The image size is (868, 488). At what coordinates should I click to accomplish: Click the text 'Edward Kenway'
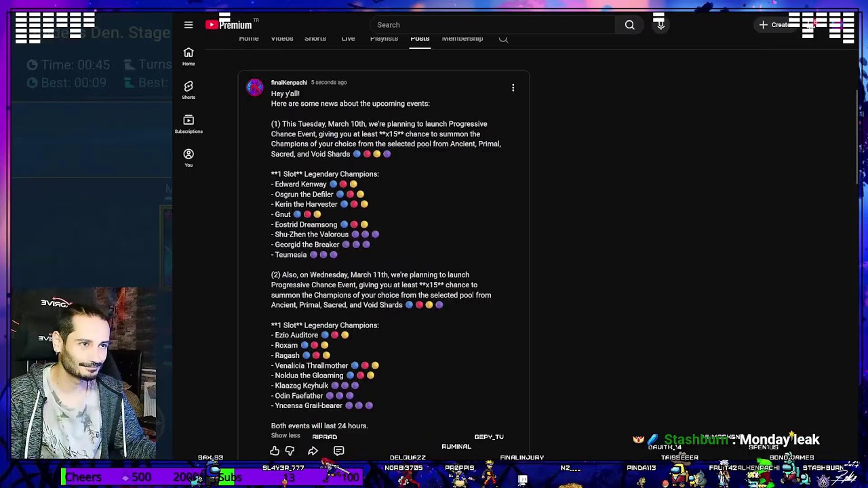(x=300, y=184)
